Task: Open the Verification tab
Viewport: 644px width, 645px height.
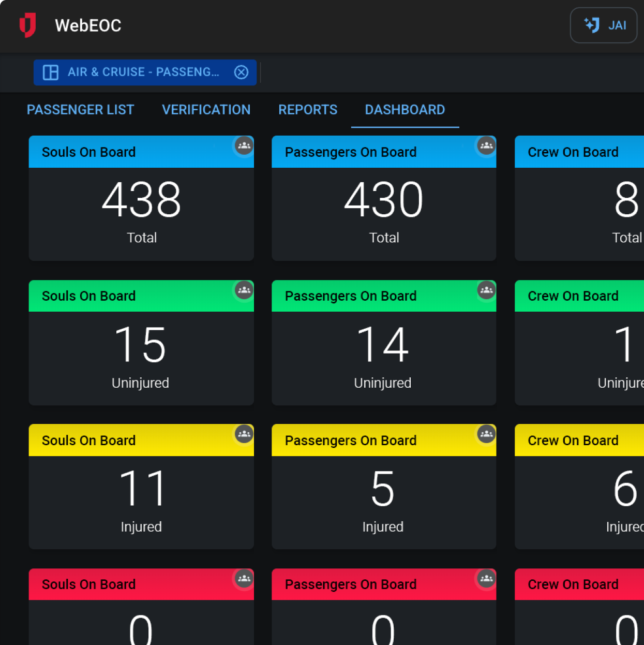Action: point(206,110)
